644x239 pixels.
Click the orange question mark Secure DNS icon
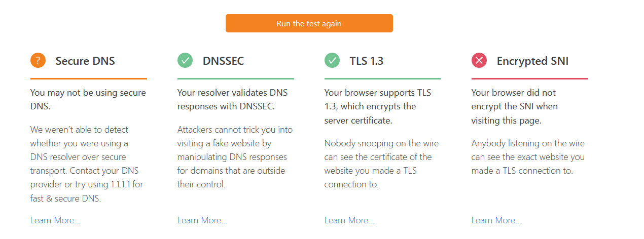coord(38,61)
